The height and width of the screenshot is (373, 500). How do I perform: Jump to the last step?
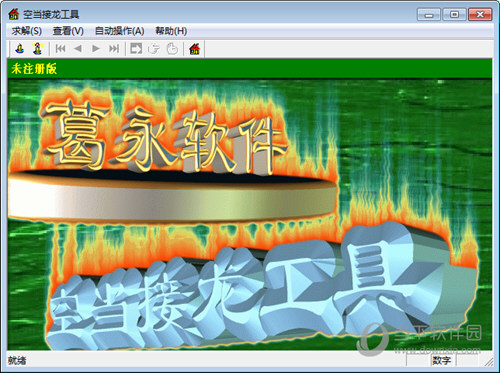(114, 49)
